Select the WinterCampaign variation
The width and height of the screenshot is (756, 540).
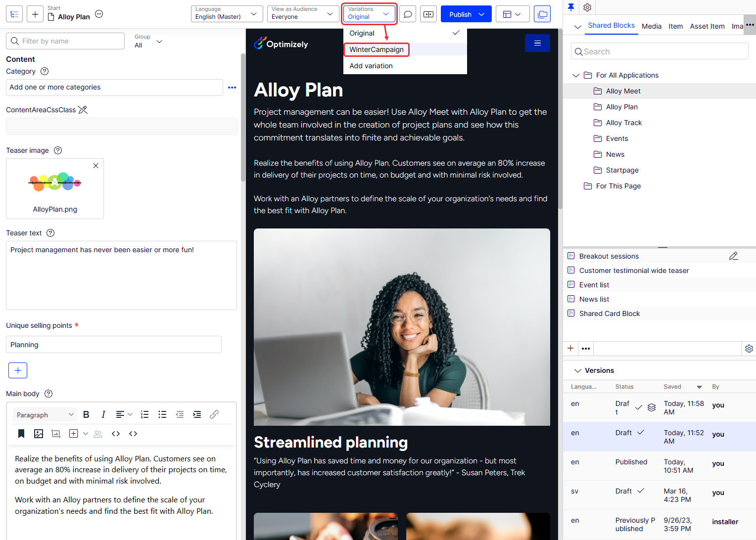coord(377,49)
